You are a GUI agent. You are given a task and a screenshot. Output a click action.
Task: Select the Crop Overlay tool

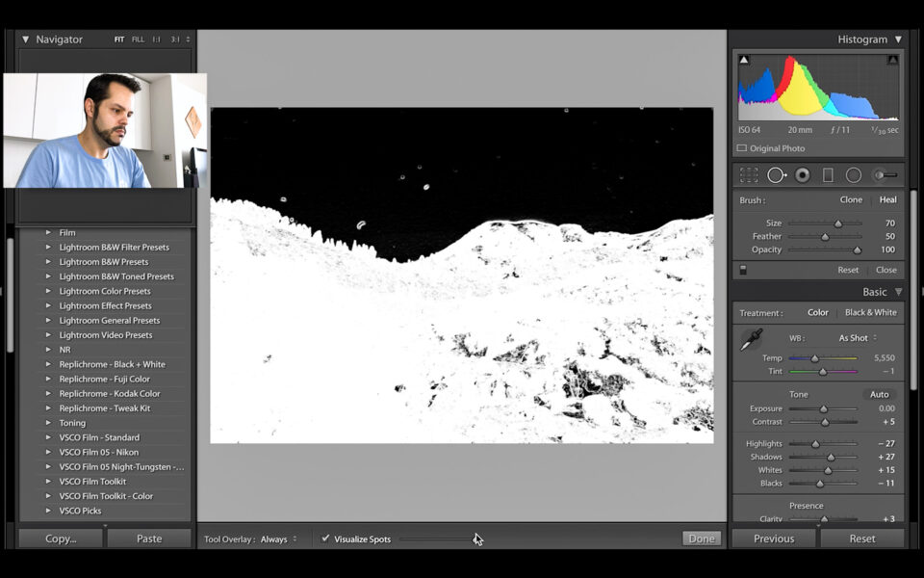point(749,174)
